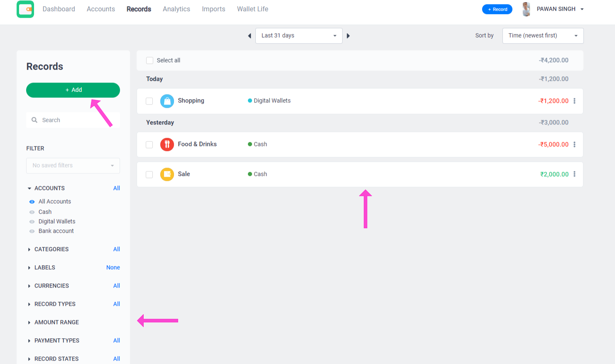Image resolution: width=615 pixels, height=364 pixels.
Task: Select the Digital Wallets account in sidebar
Action: tap(57, 222)
